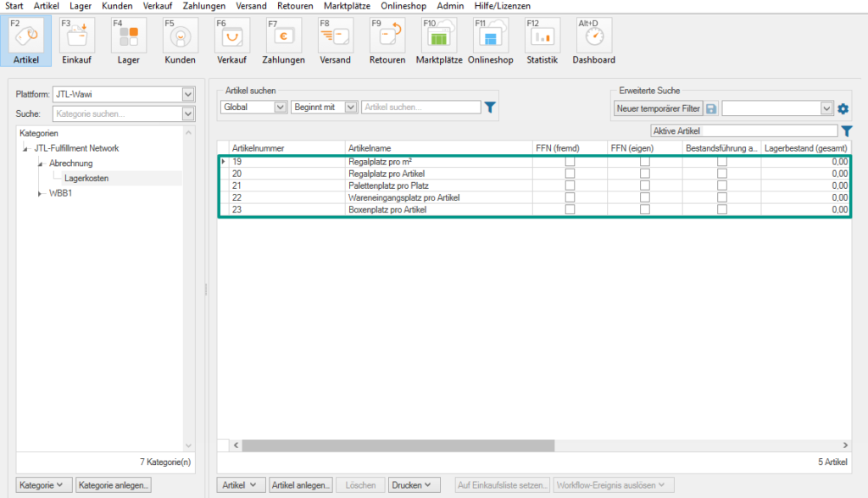Click 'Neuer temporärer Filter' button
Screen dimensions: 868x498
point(658,108)
